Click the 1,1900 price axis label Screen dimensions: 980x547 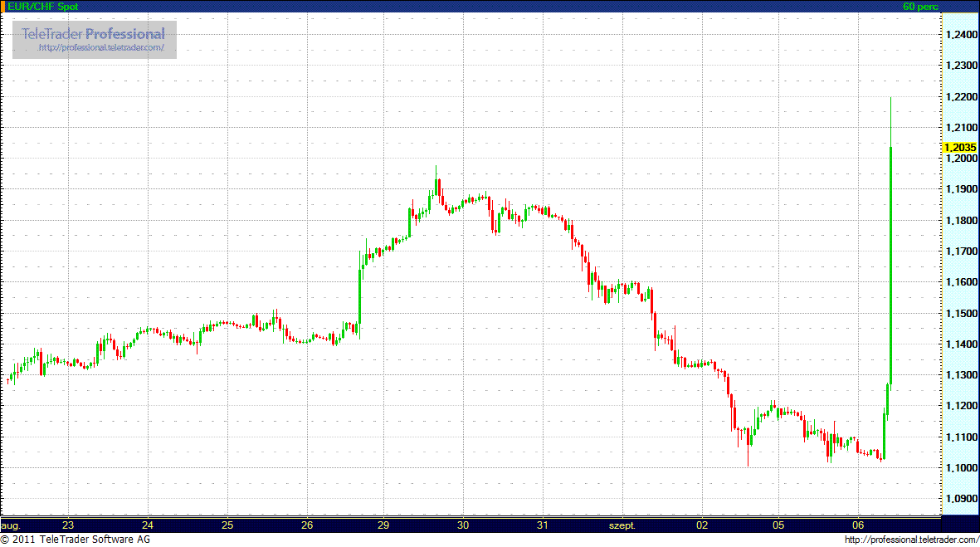961,188
